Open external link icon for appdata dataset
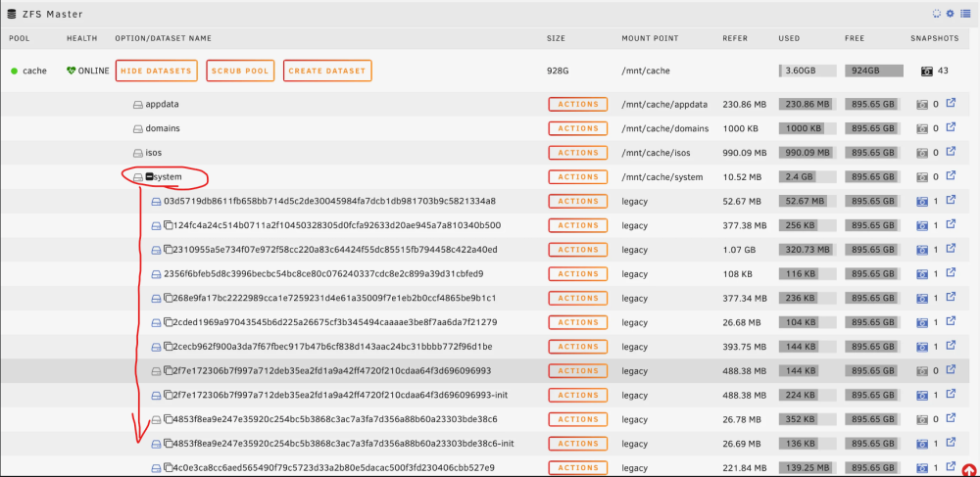The height and width of the screenshot is (477, 980). point(951,103)
